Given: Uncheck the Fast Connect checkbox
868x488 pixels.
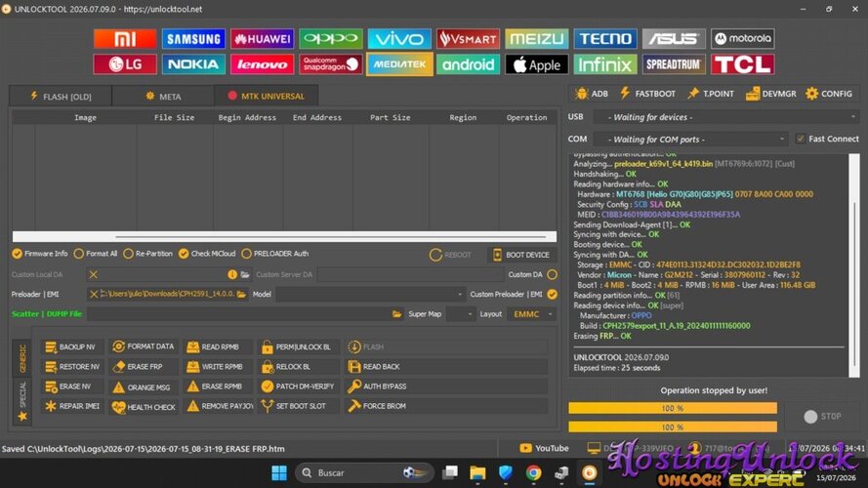Looking at the screenshot, I should [801, 139].
